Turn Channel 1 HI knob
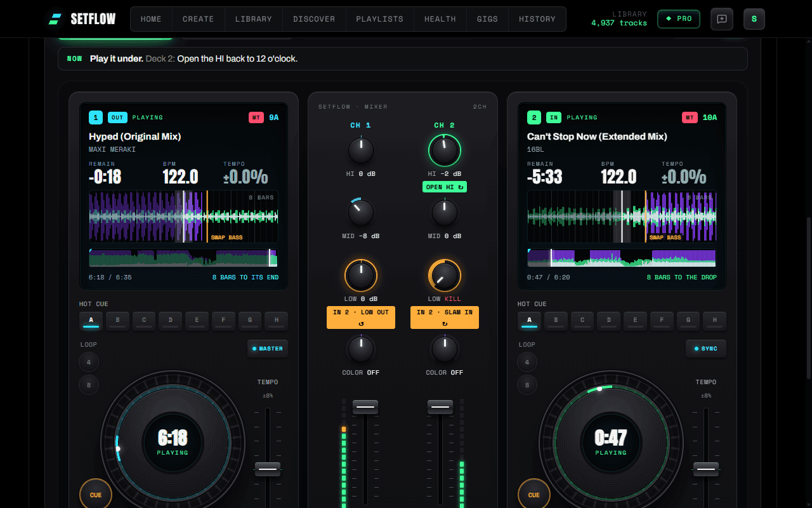The height and width of the screenshot is (508, 812). 361,150
